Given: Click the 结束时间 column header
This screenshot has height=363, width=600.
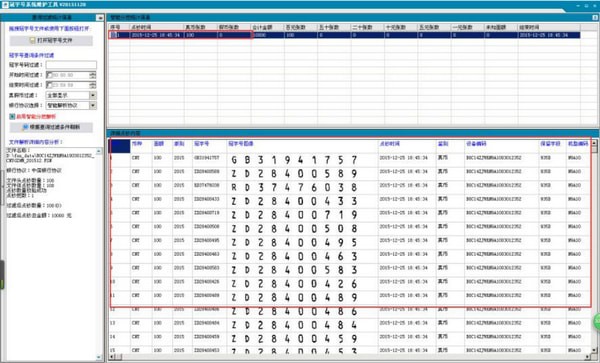Looking at the screenshot, I should pyautogui.click(x=549, y=28).
